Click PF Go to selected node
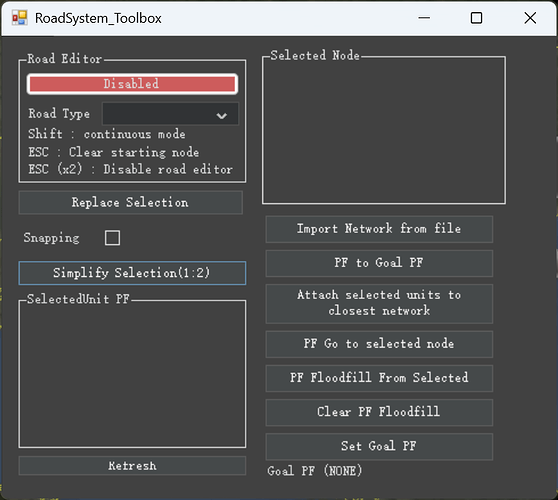Screen dimensions: 558x500 pyautogui.click(x=379, y=344)
